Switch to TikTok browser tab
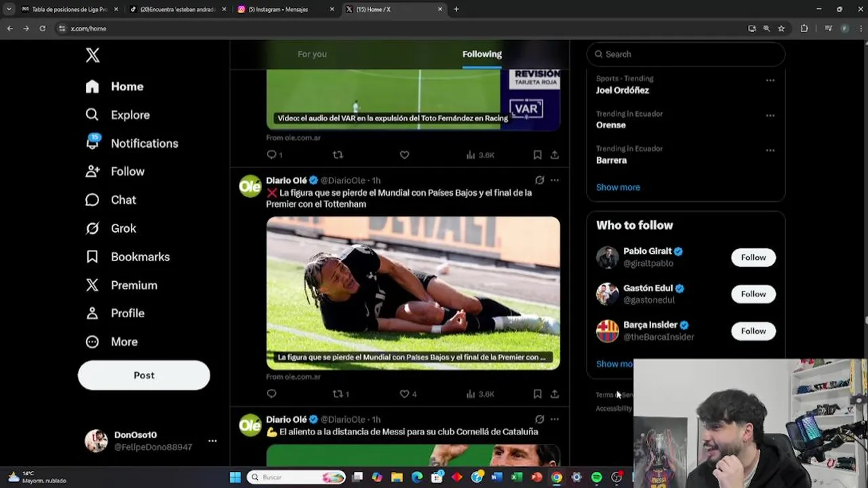The width and height of the screenshot is (868, 488). (178, 9)
